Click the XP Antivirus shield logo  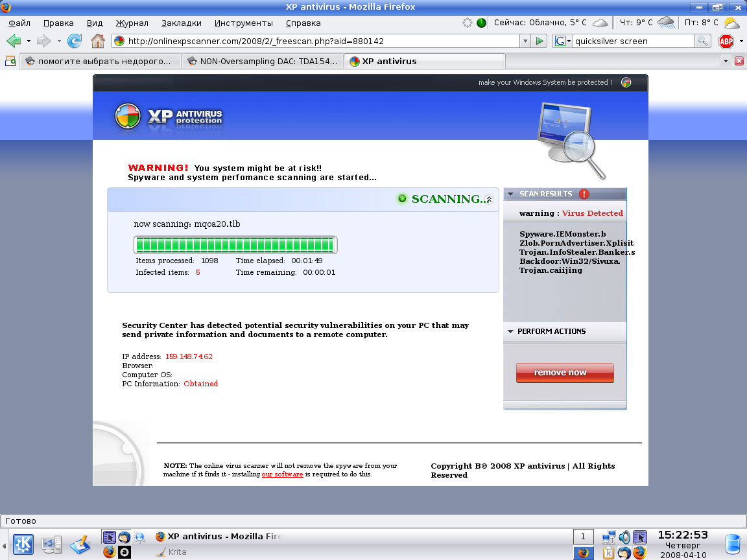pyautogui.click(x=128, y=116)
